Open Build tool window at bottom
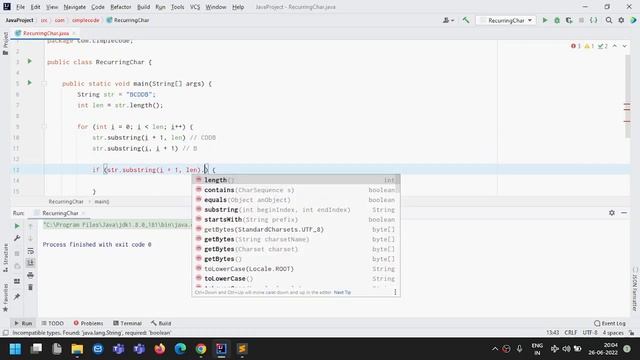The image size is (640, 360). point(161,323)
